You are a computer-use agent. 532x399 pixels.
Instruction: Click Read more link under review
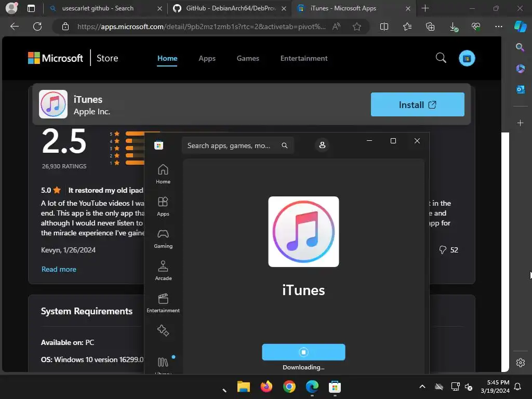[x=59, y=269]
